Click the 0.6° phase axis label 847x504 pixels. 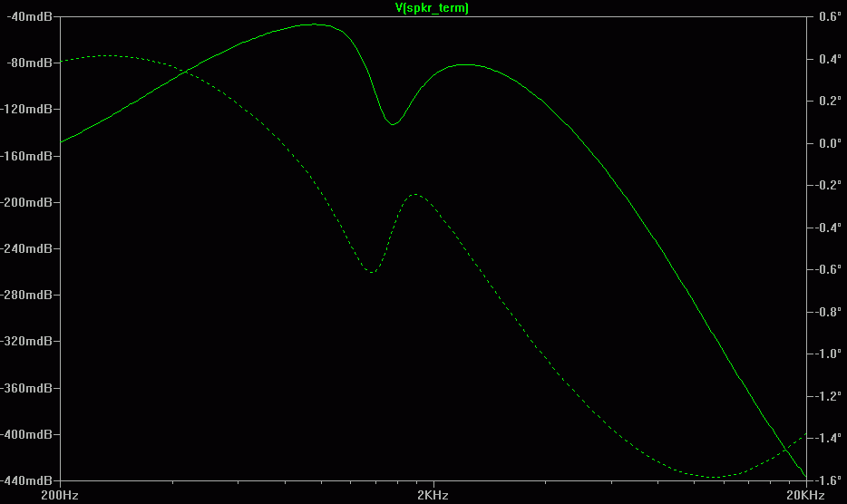coord(830,16)
